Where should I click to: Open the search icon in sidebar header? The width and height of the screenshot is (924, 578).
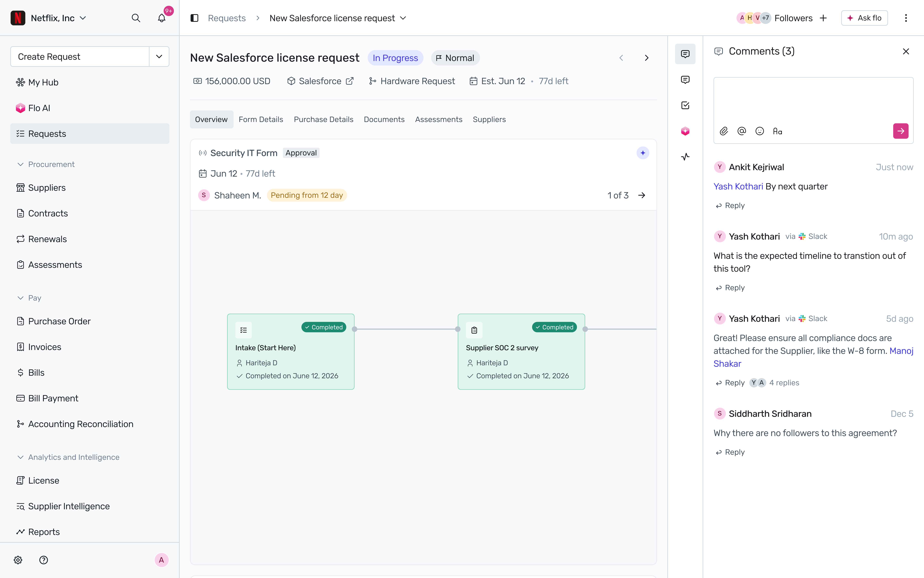pyautogui.click(x=136, y=18)
